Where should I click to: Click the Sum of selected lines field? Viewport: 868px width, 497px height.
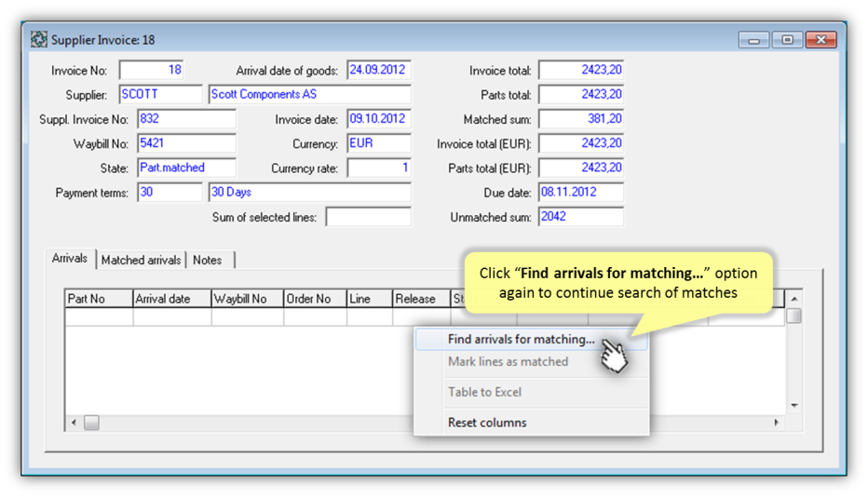[x=368, y=217]
